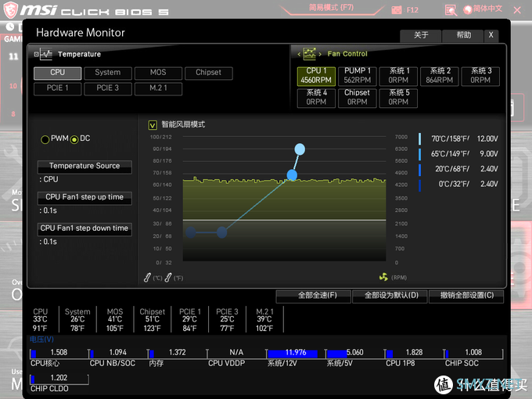
Task: Go to previous panel with left chevron
Action: click(299, 54)
